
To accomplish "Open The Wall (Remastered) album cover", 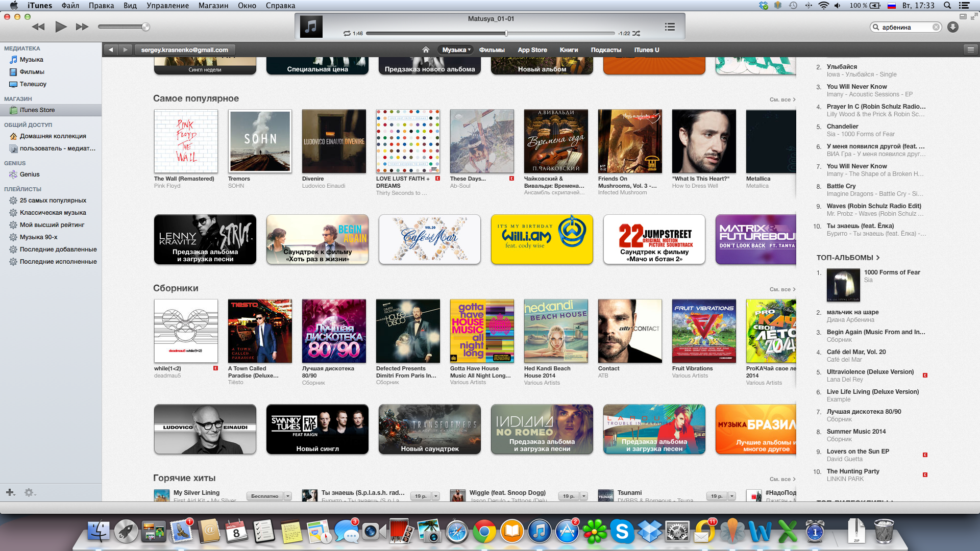I will pos(186,141).
